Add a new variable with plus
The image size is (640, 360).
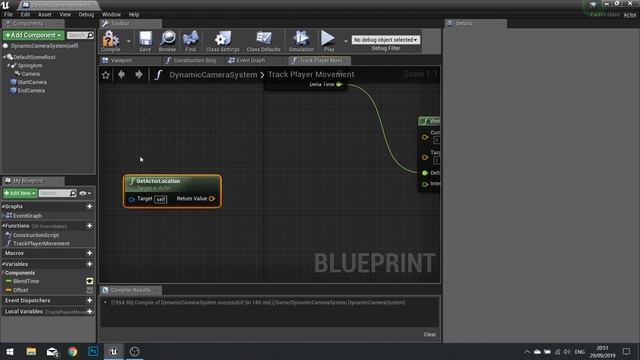pos(89,264)
